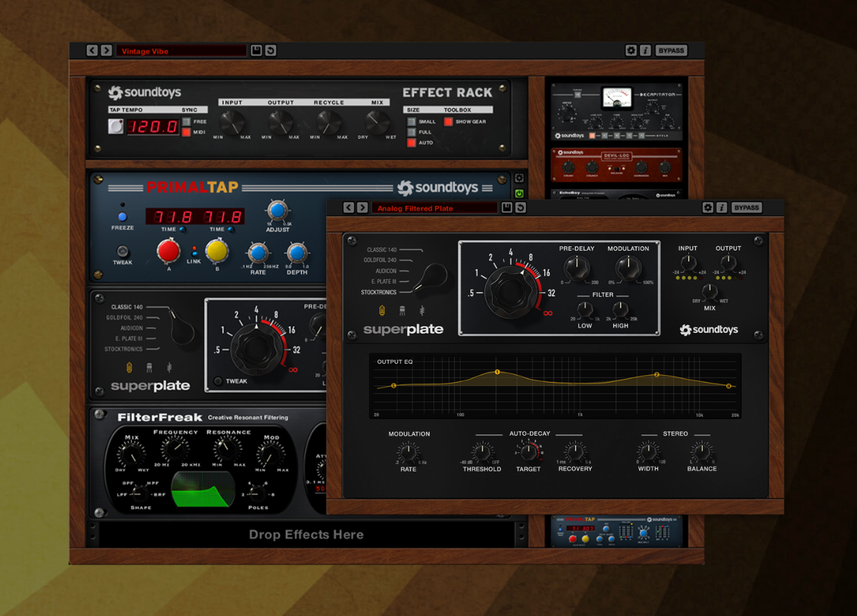The width and height of the screenshot is (857, 616).
Task: Open info button in SuperPlate window
Action: tap(722, 207)
